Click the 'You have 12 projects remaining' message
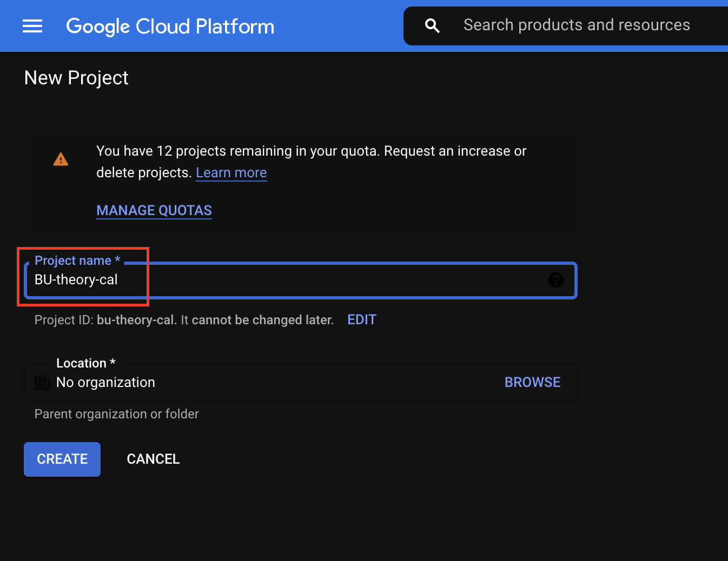The height and width of the screenshot is (561, 728). click(312, 162)
